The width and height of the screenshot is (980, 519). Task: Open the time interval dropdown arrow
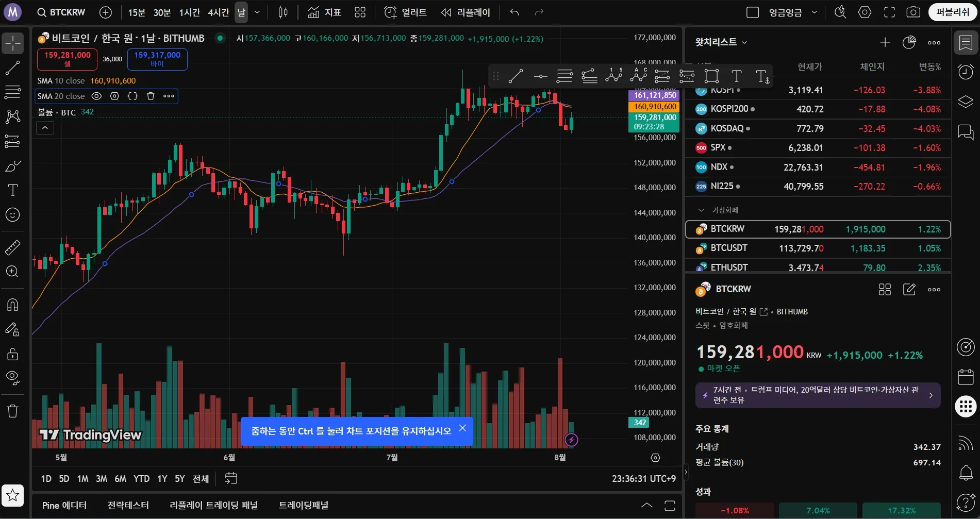[257, 12]
